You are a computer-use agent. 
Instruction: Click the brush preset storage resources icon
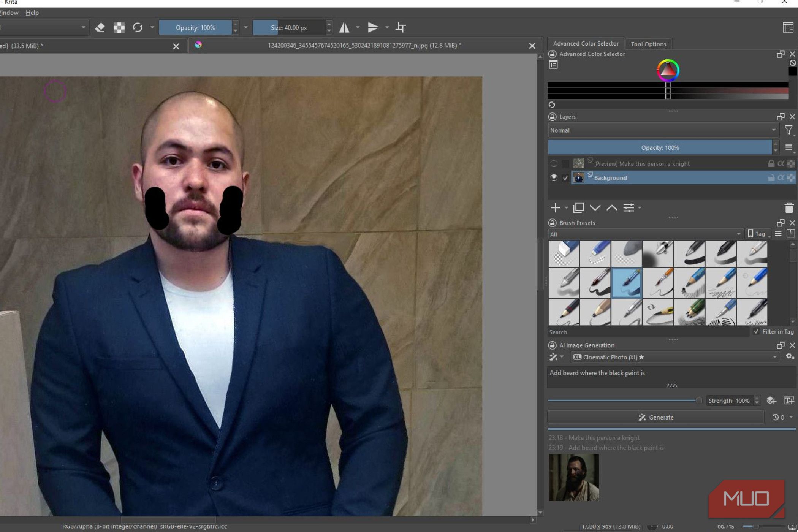(791, 234)
